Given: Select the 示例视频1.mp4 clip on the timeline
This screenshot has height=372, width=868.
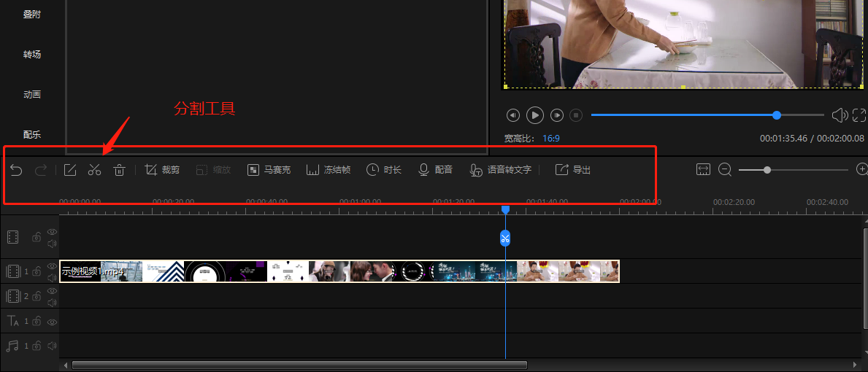Looking at the screenshot, I should point(339,271).
